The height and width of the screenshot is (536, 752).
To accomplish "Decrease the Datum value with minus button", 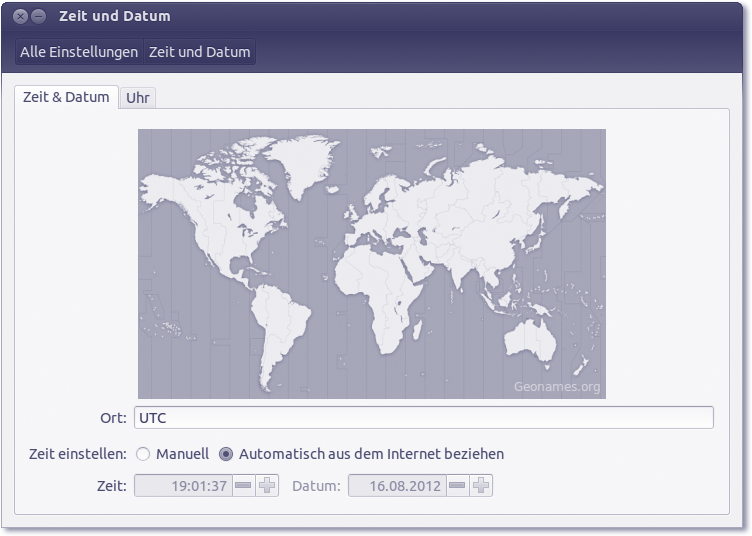I will coord(457,486).
